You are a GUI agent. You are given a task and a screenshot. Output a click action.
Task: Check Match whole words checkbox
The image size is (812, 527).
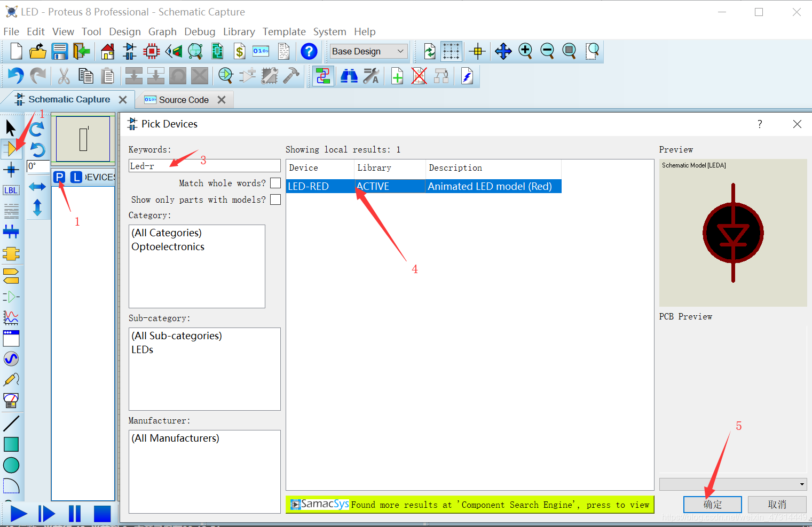click(275, 183)
